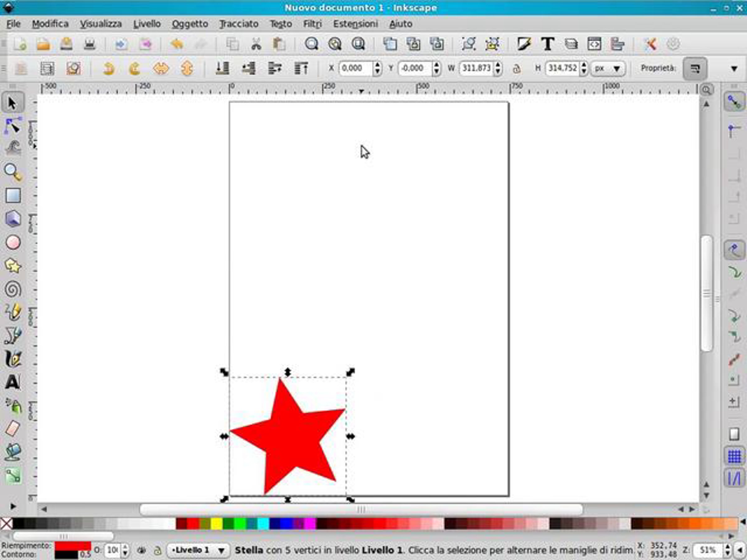The image size is (747, 560).
Task: Open the Text and Font dialog
Action: (547, 44)
